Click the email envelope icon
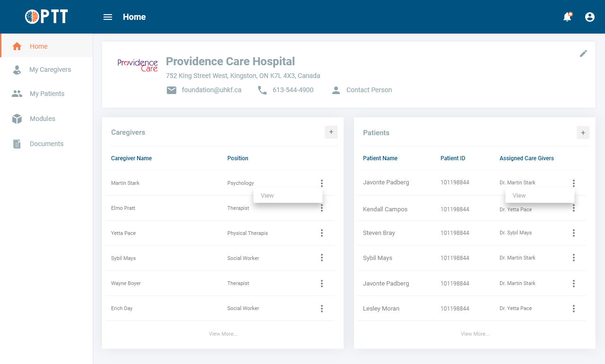The image size is (605, 364). coord(172,90)
